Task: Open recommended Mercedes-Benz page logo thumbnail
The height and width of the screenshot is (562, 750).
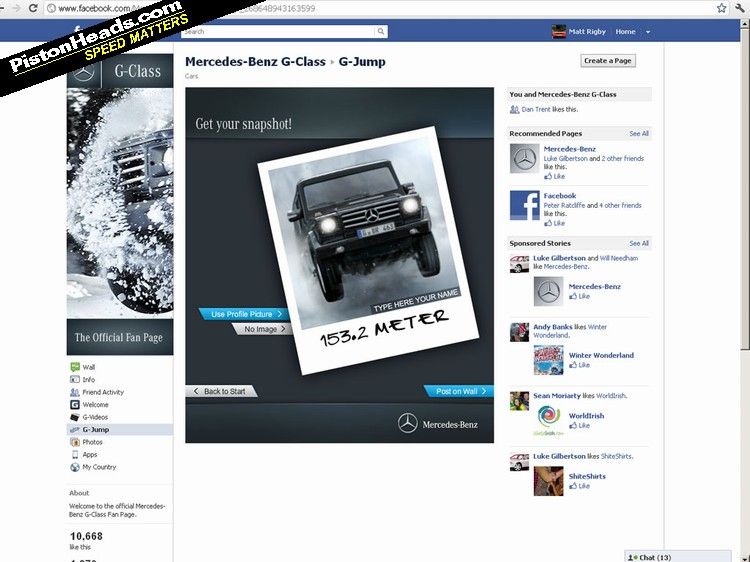Action: pos(524,158)
